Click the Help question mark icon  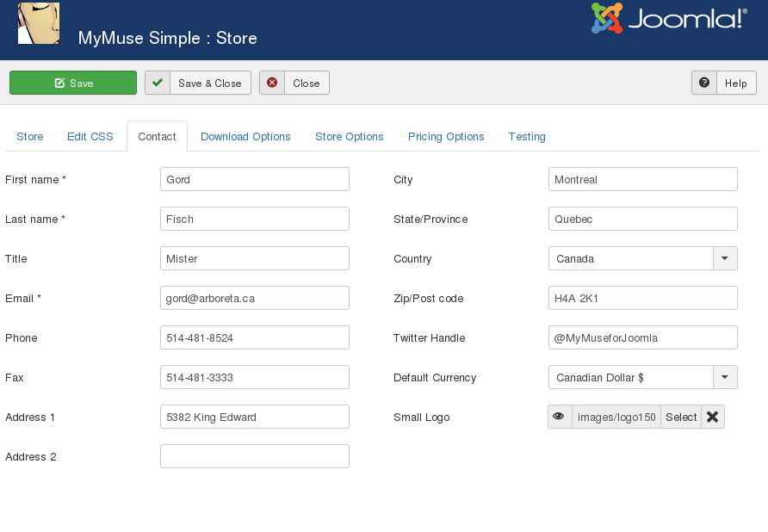click(704, 82)
